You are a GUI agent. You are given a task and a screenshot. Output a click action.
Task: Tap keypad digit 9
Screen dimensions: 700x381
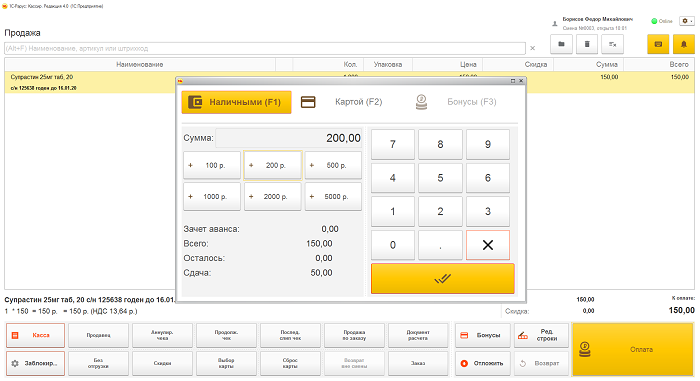(x=488, y=144)
